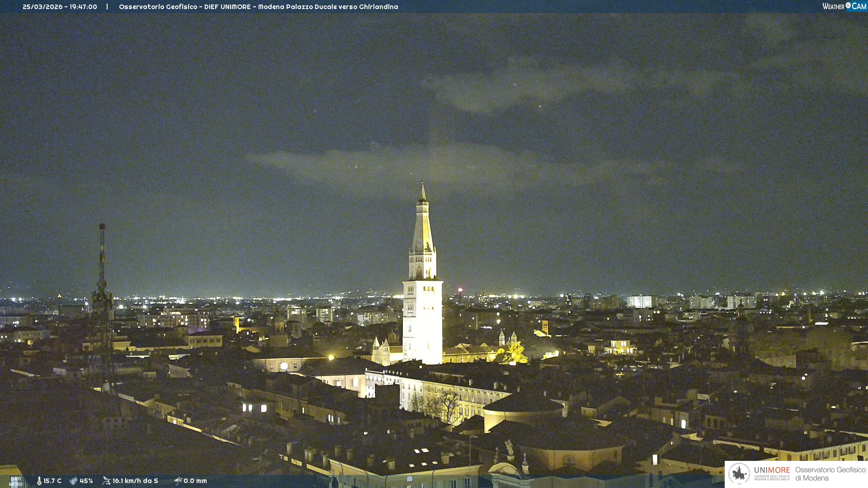Viewport: 868px width, 488px height.
Task: Click the humidity water drops icon
Action: pos(73,481)
